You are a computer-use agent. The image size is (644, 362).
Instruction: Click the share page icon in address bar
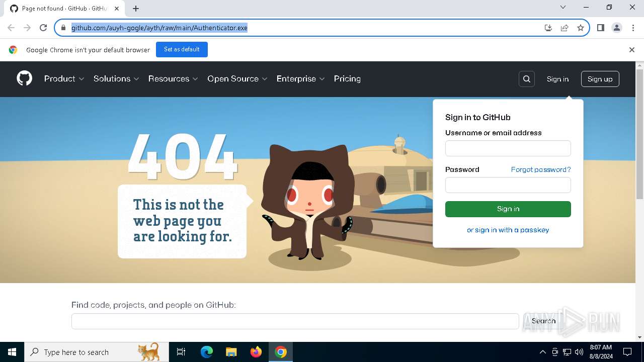565,28
